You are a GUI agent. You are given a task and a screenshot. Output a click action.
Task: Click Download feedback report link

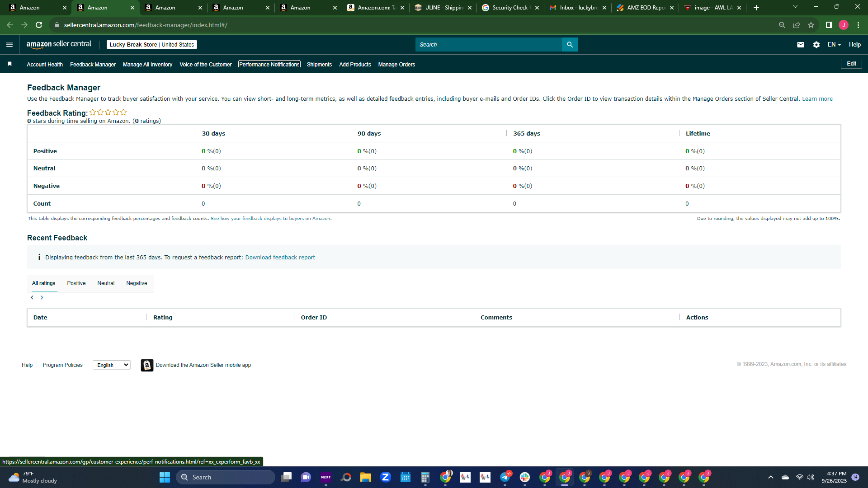280,258
